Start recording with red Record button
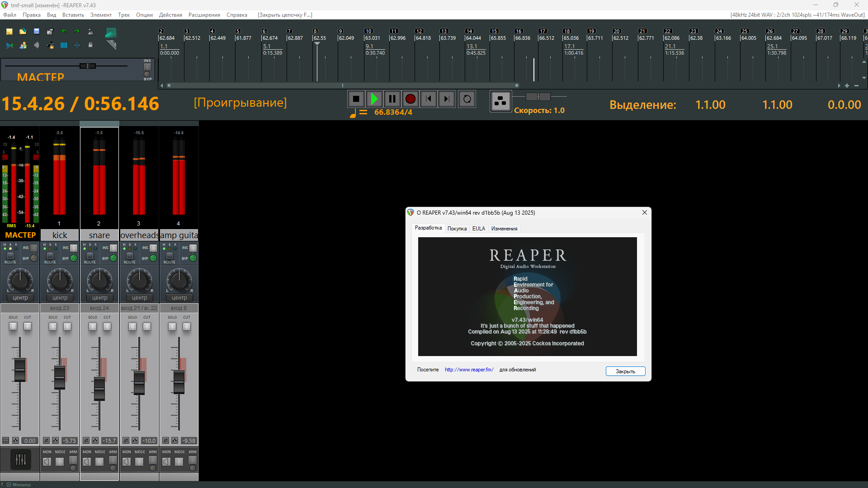Image resolution: width=868 pixels, height=488 pixels. (410, 99)
